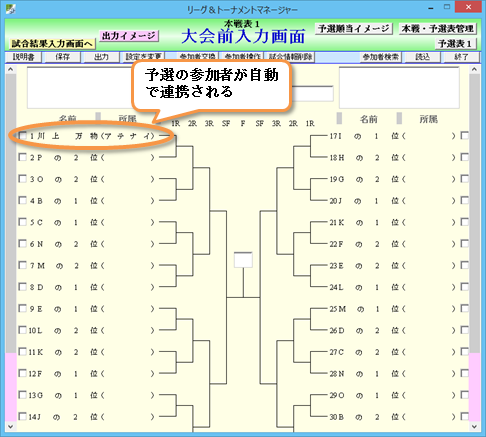Open 本戦・予選表管理

point(438,29)
